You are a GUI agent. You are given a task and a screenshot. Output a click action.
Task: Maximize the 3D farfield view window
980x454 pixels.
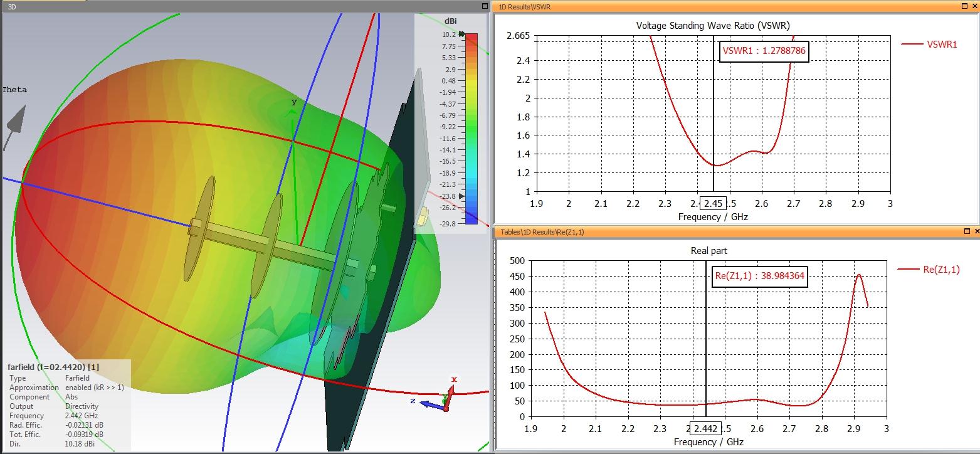(485, 6)
